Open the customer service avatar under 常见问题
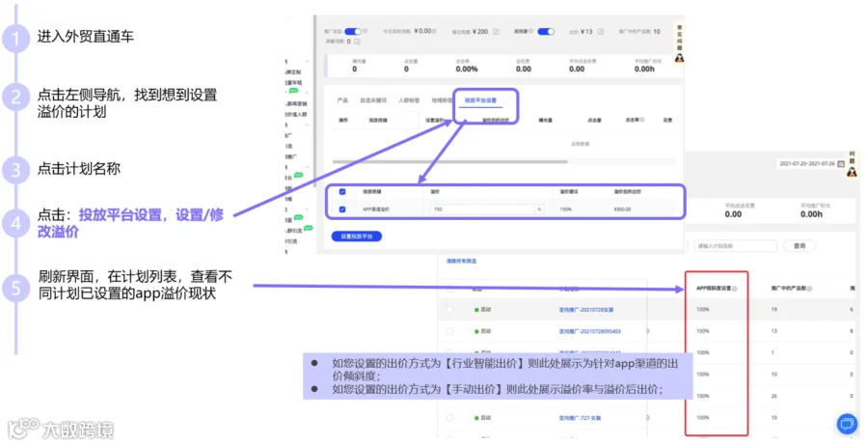This screenshot has height=446, width=868. point(679,58)
